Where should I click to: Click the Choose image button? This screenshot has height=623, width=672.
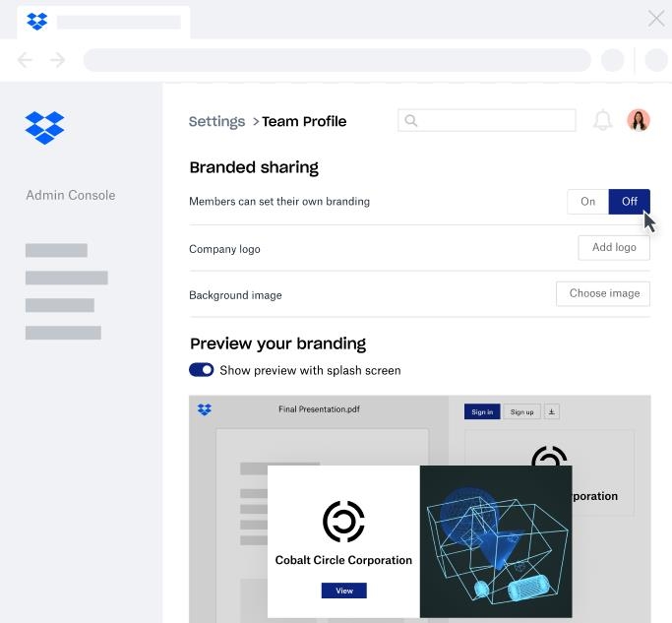click(603, 293)
